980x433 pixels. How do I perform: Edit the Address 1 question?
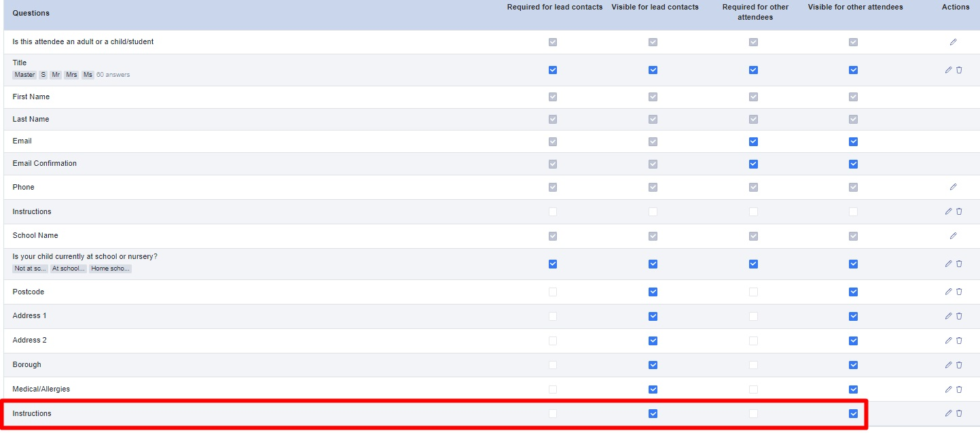(x=948, y=316)
